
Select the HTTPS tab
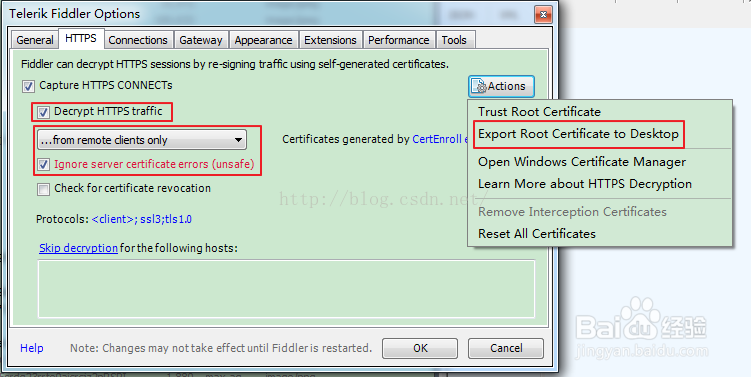pyautogui.click(x=80, y=38)
